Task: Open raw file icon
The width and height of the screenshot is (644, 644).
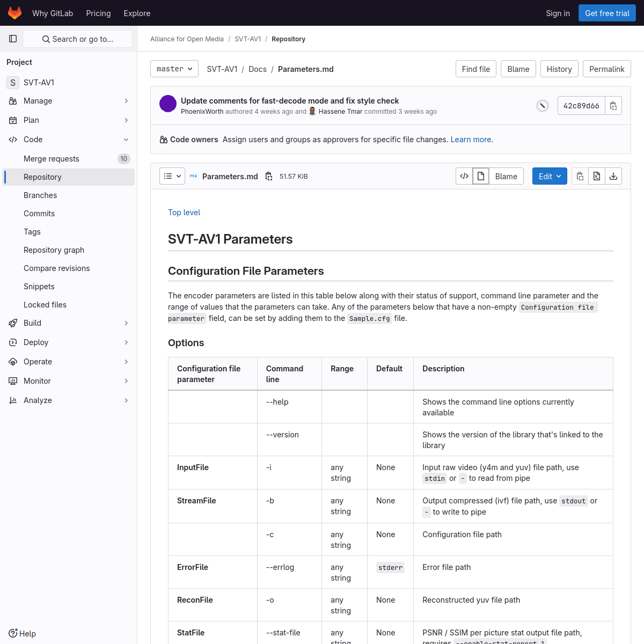Action: [597, 176]
